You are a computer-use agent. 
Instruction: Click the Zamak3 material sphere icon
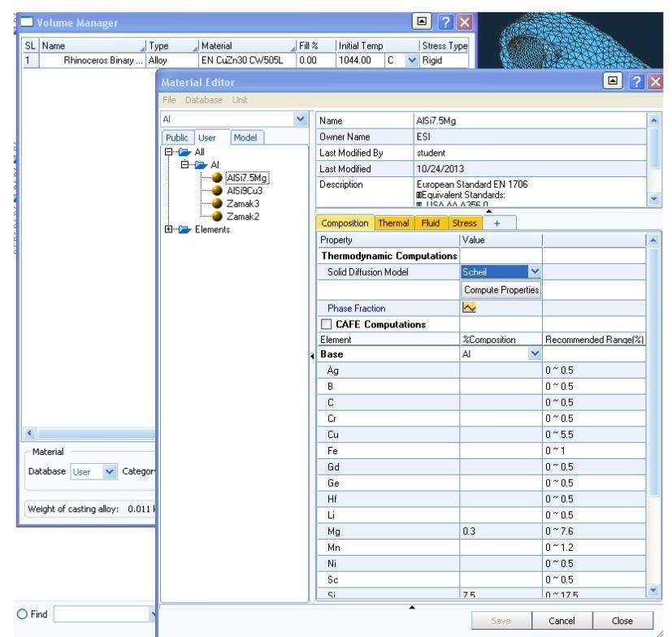coord(217,203)
